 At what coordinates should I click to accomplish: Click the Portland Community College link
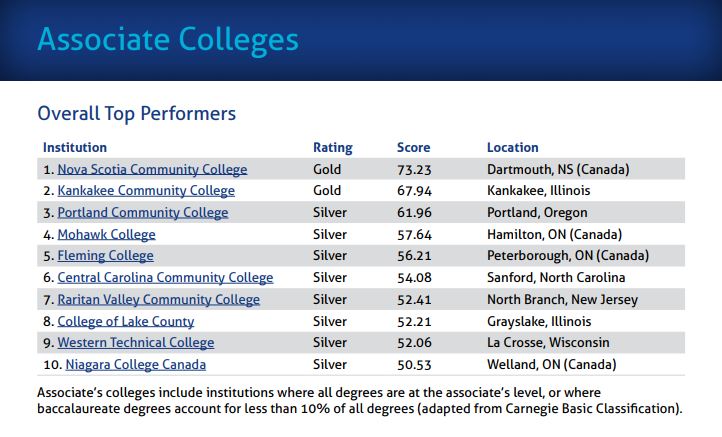143,213
